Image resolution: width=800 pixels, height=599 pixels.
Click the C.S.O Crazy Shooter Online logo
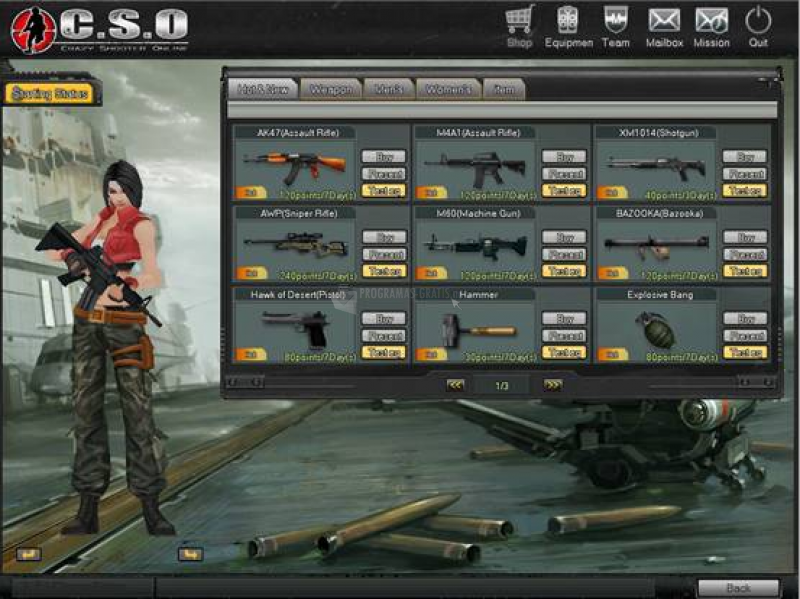[x=100, y=29]
